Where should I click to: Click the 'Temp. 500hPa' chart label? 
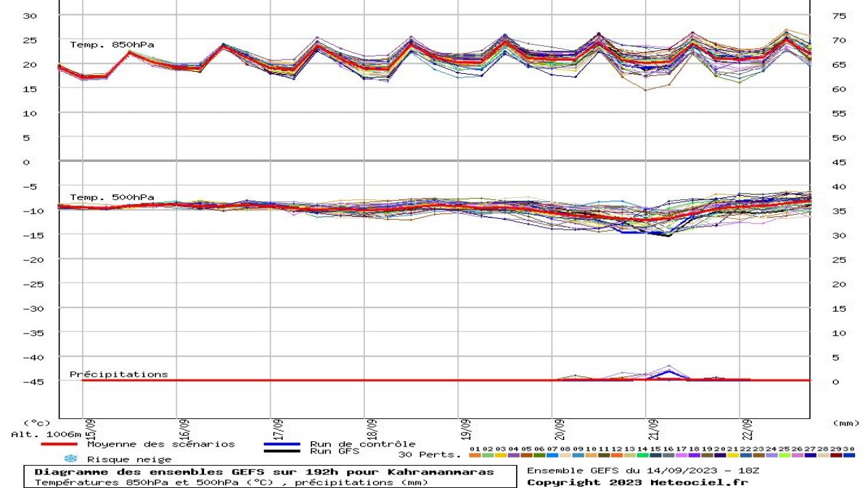click(112, 197)
